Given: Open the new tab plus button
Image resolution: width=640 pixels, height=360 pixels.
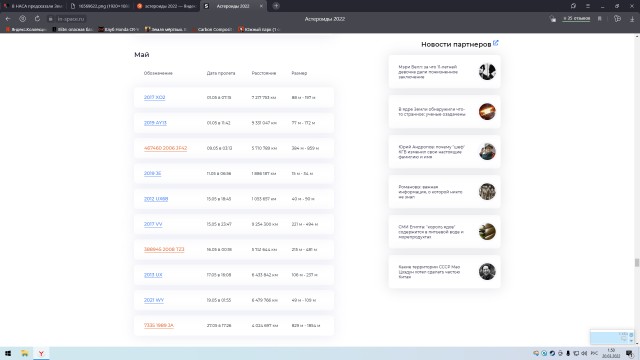Looking at the screenshot, I should [276, 6].
